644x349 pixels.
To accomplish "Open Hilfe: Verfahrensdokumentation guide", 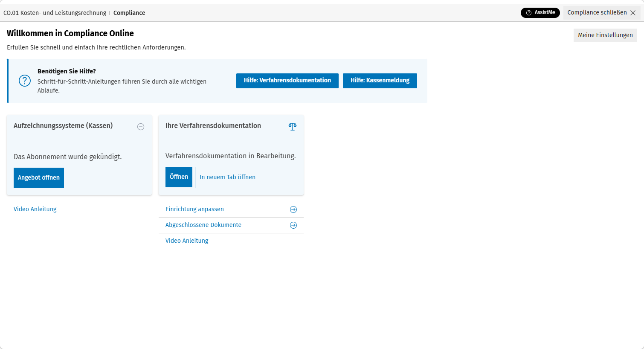I will tap(287, 81).
